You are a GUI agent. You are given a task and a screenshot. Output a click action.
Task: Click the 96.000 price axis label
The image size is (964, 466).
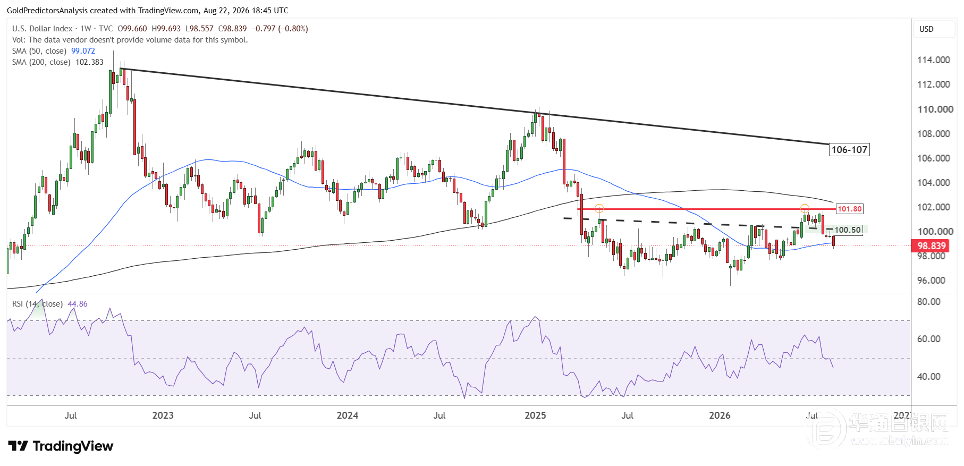coord(932,280)
